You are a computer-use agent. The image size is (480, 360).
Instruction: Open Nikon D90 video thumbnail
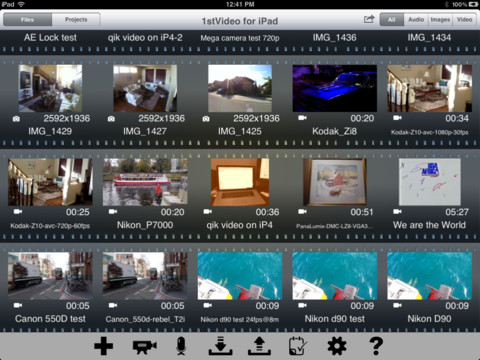[429, 276]
